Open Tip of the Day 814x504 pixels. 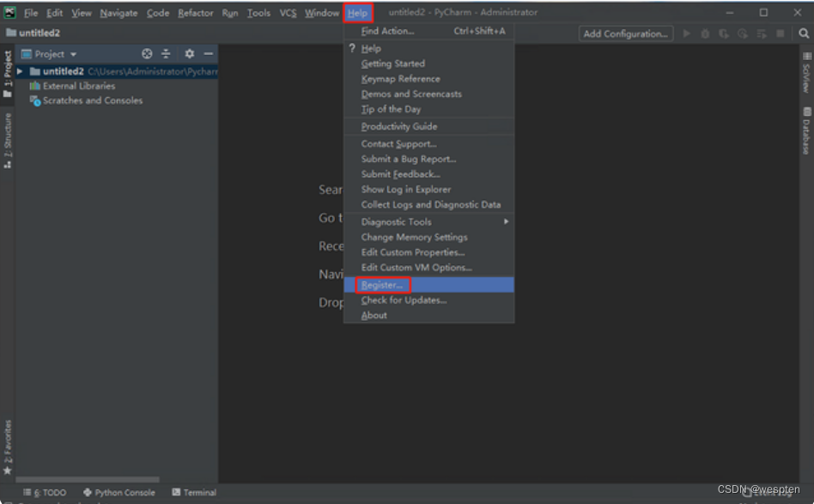click(x=428, y=109)
